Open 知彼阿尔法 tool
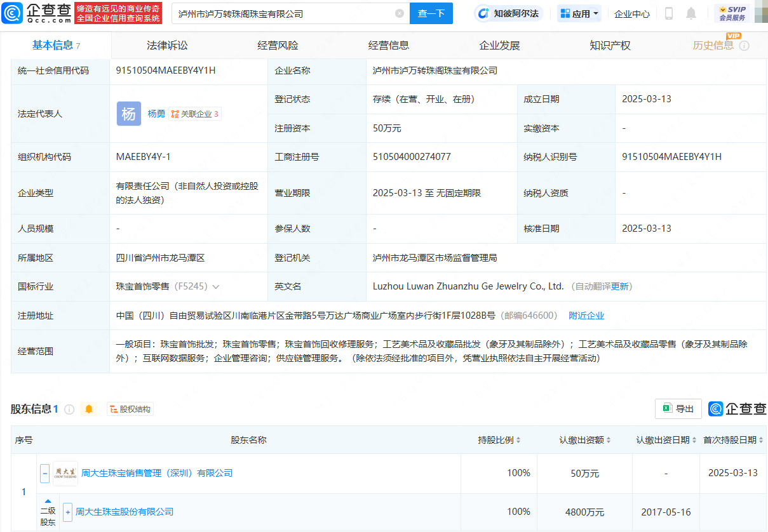 [x=508, y=13]
